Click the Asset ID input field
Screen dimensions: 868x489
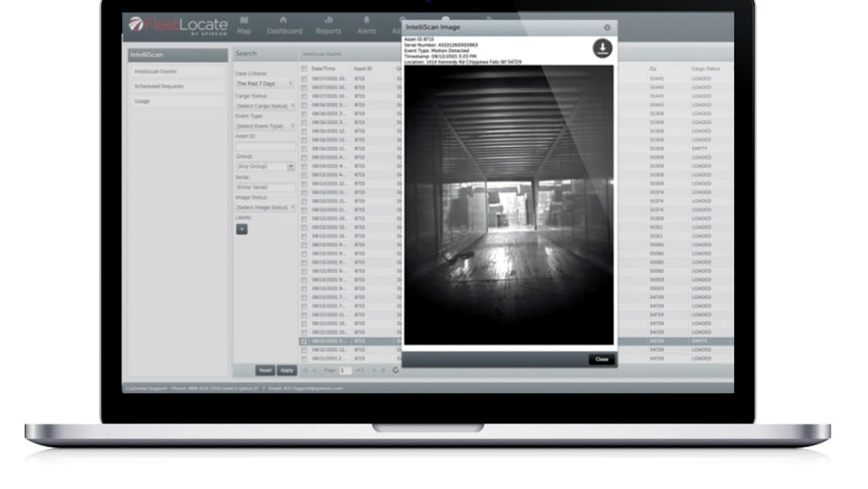[x=266, y=146]
